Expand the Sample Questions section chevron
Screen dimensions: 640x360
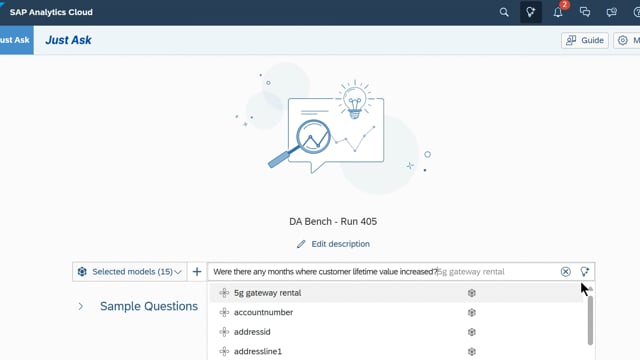80,307
